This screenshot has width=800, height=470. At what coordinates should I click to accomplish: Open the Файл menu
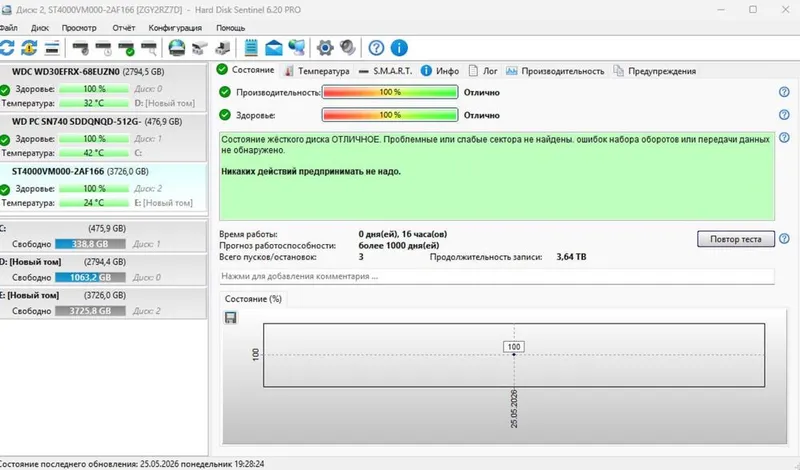coord(9,28)
